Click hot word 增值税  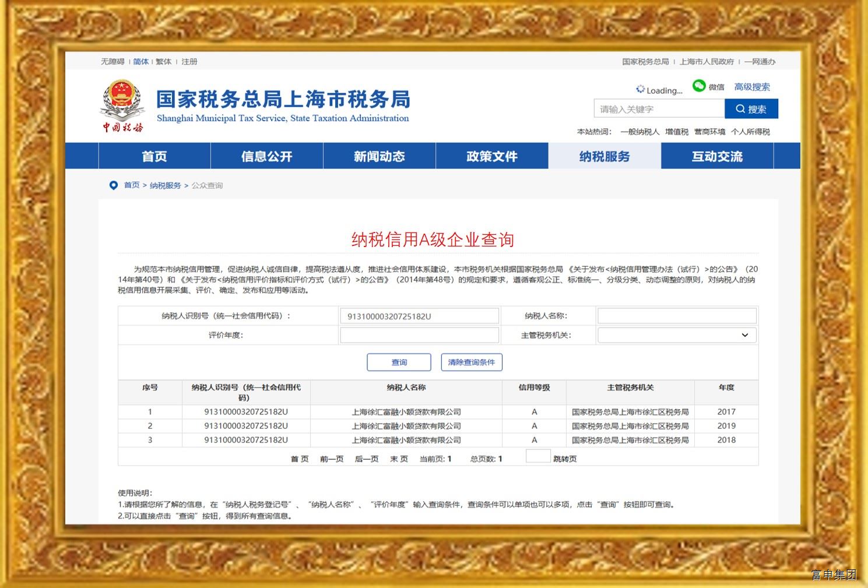point(677,132)
